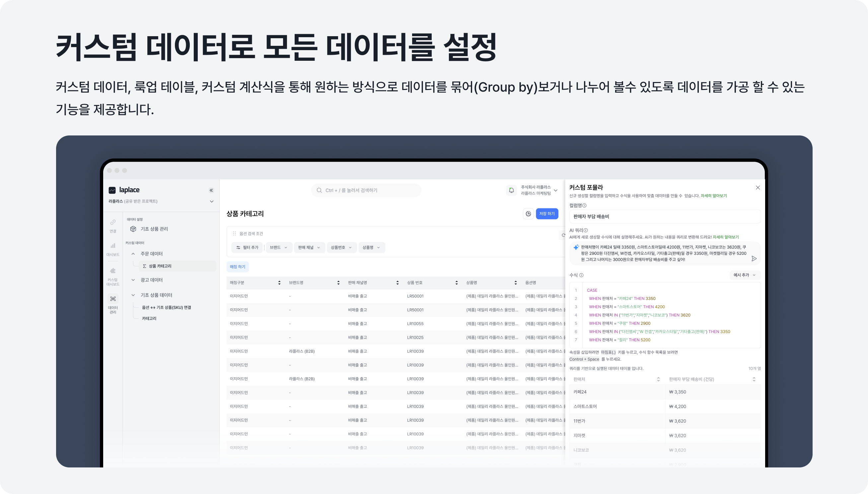Click the pie chart icon next to 저장 하기
This screenshot has height=494, width=868.
(x=529, y=214)
